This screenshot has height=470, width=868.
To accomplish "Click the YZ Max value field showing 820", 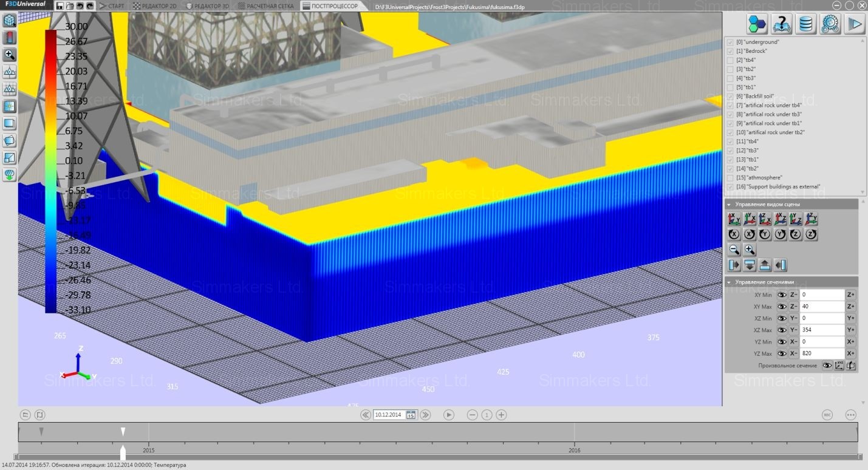I will click(822, 353).
